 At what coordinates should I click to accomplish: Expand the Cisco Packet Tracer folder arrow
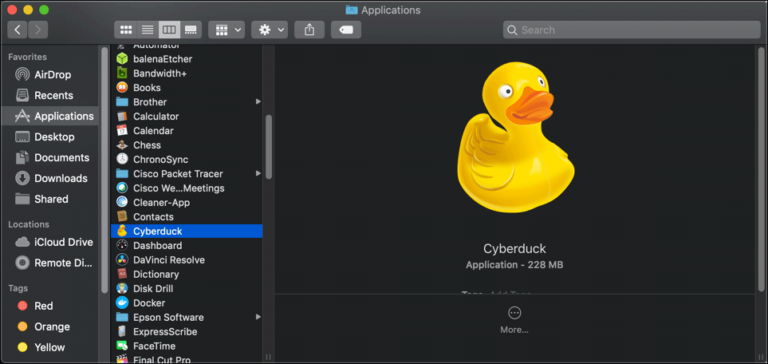pyautogui.click(x=258, y=173)
